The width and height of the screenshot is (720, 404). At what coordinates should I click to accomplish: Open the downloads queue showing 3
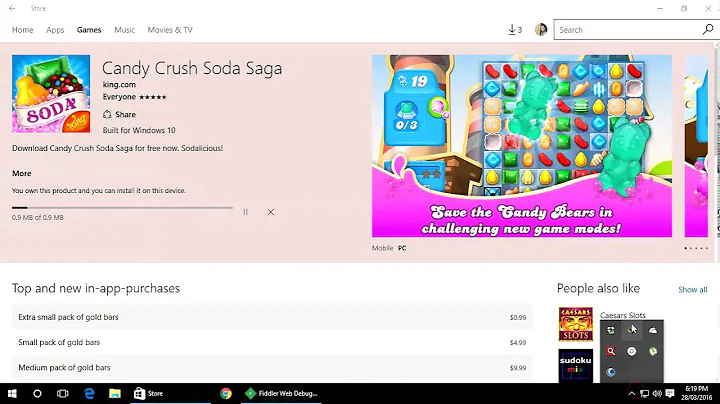(x=515, y=30)
